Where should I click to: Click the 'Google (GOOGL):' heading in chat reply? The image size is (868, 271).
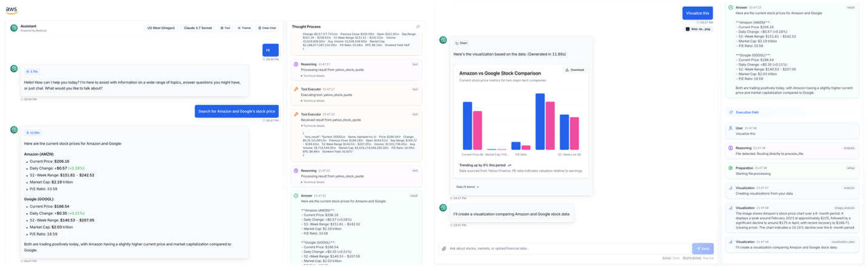pos(39,199)
